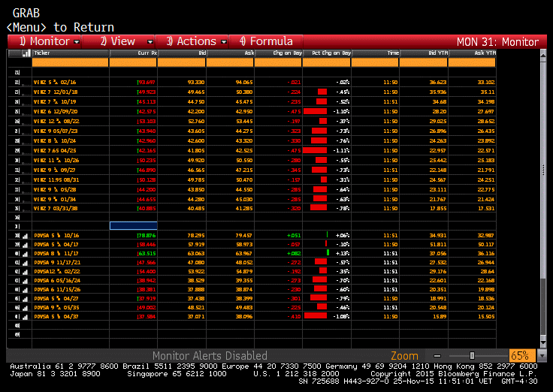The image size is (553, 392).
Task: Select the highlighted empty Curr Px cell
Action: [x=133, y=225]
